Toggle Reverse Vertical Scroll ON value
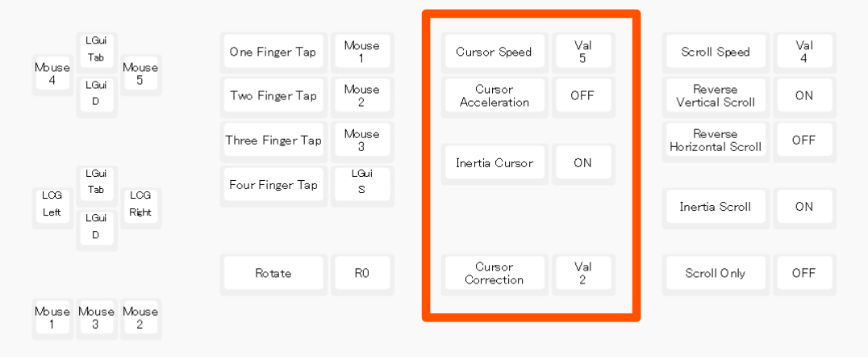 (803, 96)
